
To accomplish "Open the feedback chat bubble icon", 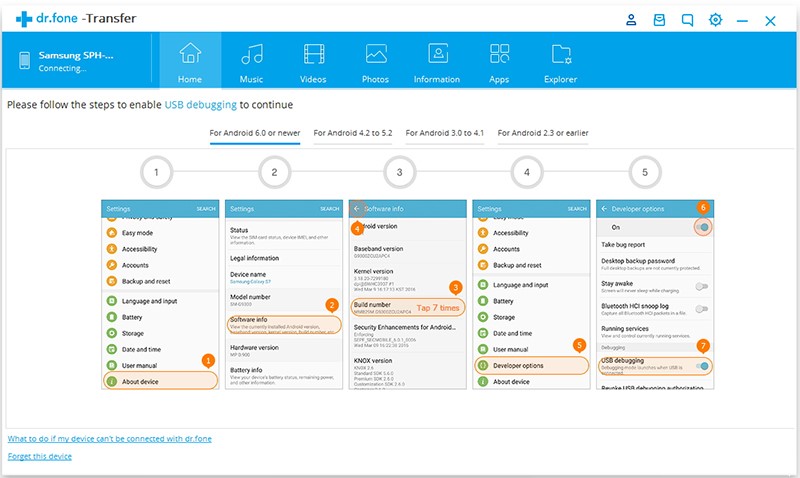I will (x=687, y=20).
